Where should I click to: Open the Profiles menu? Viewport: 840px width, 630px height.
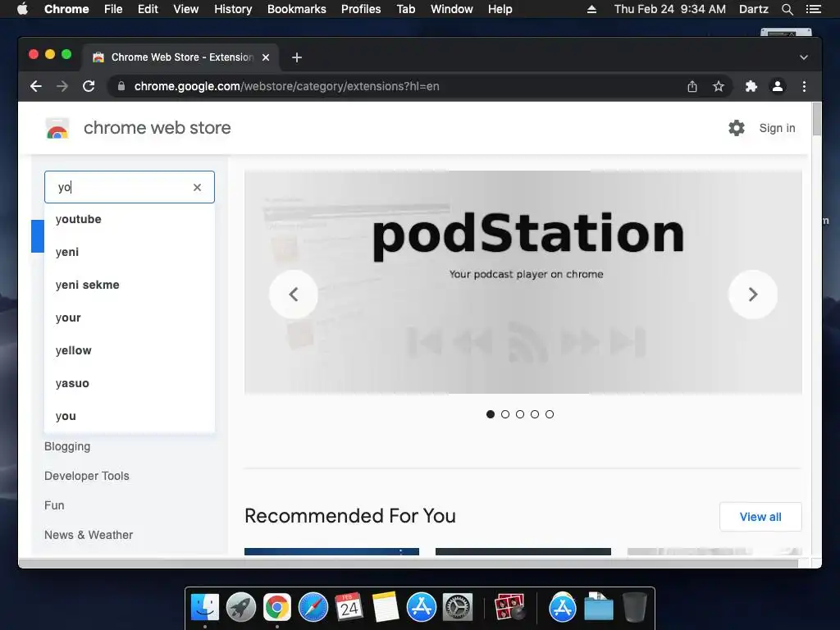(x=361, y=9)
